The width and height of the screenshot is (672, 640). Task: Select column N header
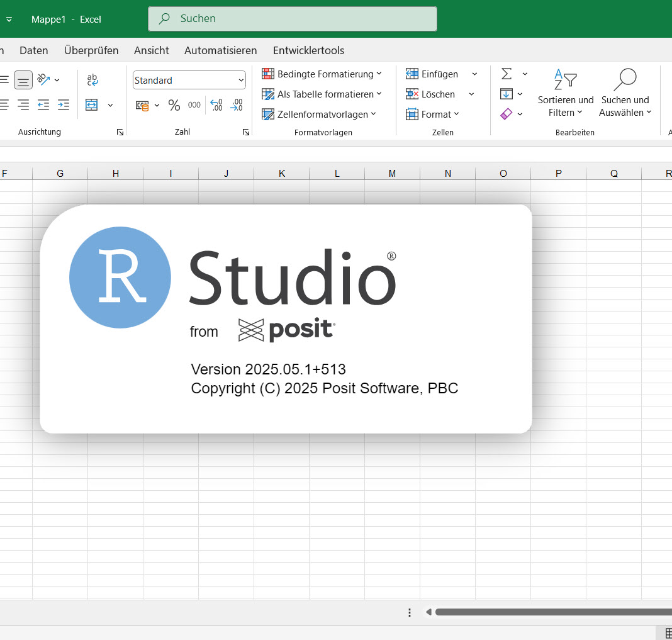tap(448, 173)
